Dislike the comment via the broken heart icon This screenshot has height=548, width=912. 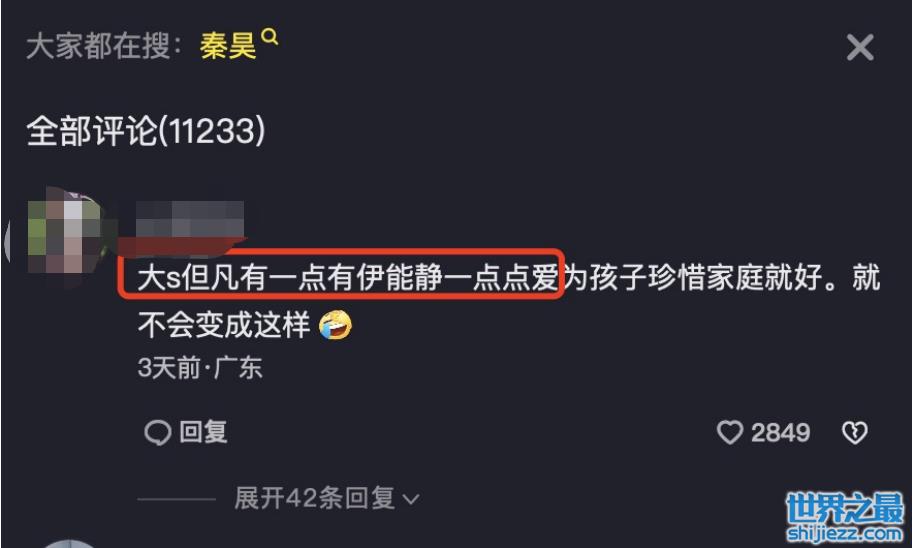(x=854, y=432)
